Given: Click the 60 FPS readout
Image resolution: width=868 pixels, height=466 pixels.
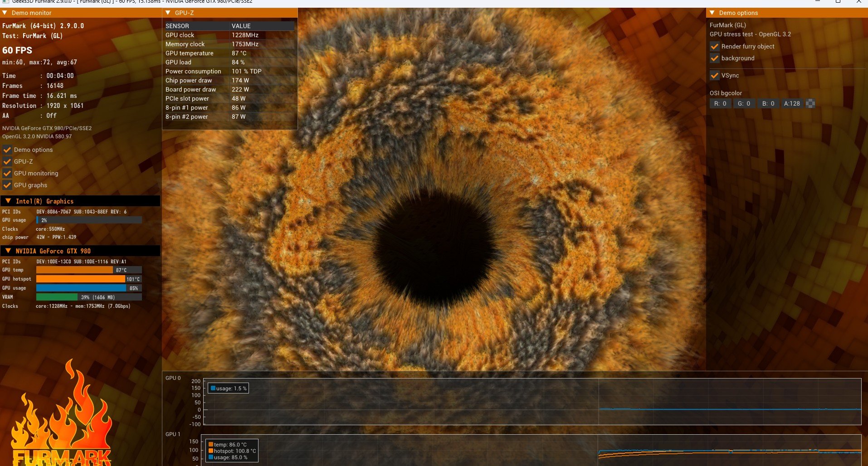Looking at the screenshot, I should [17, 50].
